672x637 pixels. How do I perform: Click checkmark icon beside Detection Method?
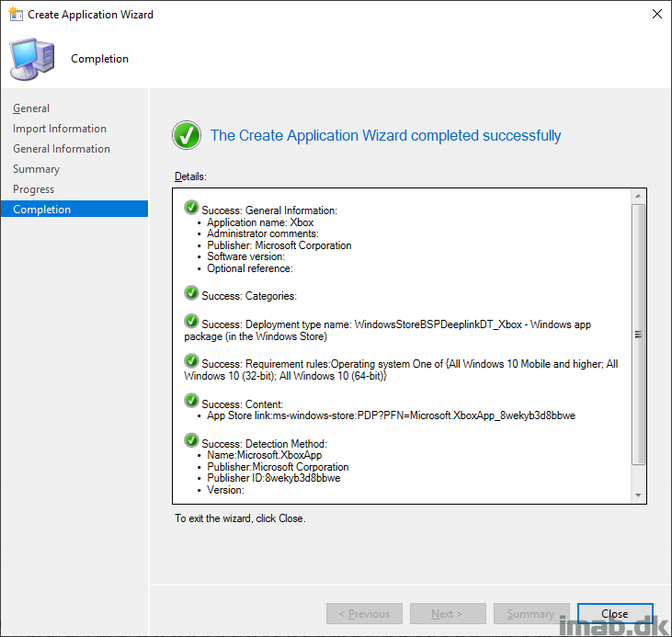pos(191,440)
